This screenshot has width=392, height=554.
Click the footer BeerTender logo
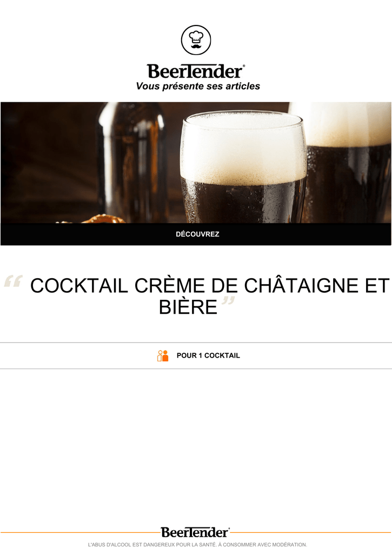click(195, 532)
